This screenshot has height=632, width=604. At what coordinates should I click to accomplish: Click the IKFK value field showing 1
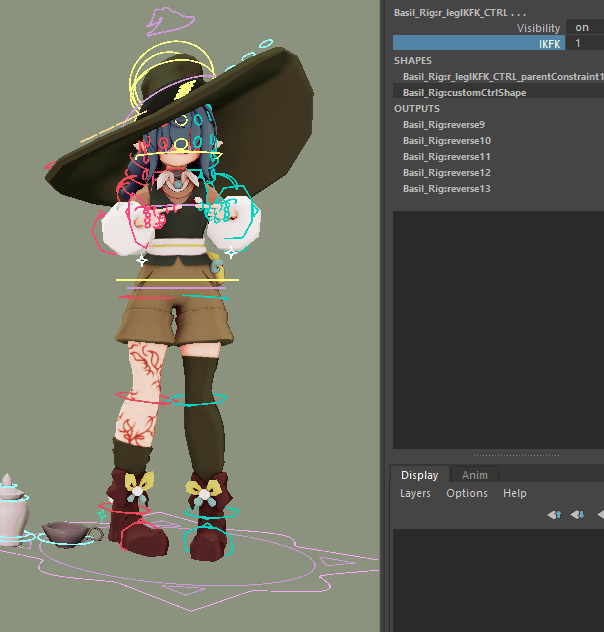pos(585,43)
